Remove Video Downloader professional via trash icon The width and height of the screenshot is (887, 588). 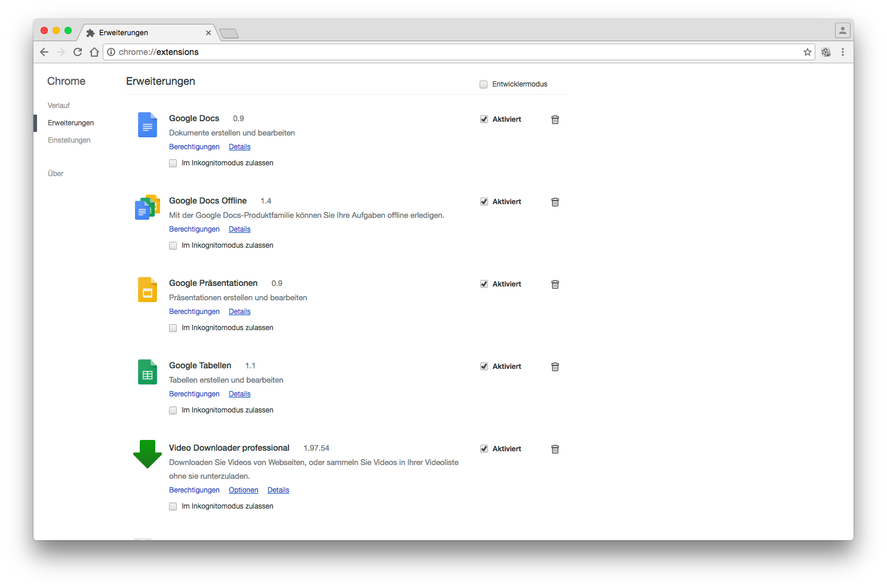pos(555,449)
